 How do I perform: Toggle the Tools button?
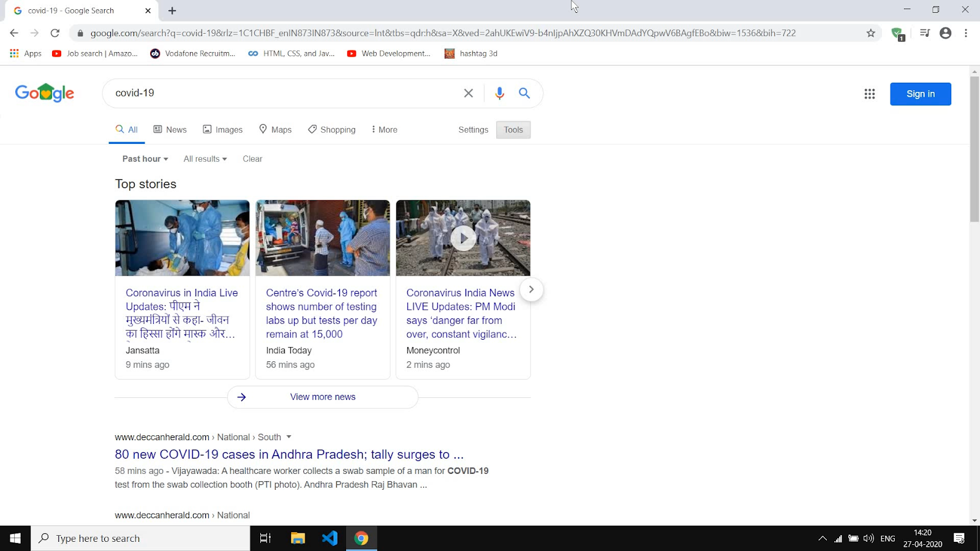[x=513, y=130]
